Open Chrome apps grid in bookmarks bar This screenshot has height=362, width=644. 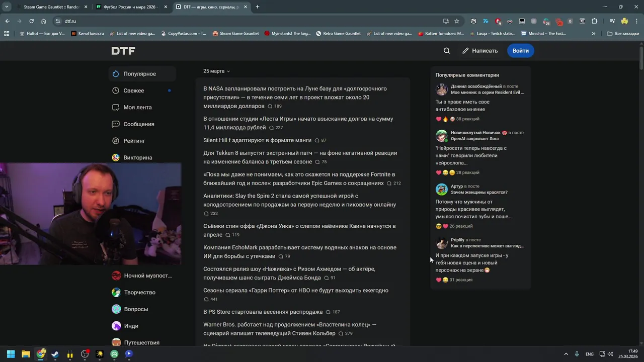(7, 34)
